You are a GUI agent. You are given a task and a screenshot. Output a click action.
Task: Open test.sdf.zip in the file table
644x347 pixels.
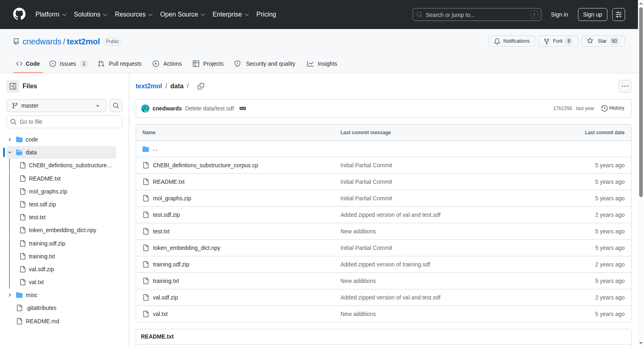pyautogui.click(x=166, y=215)
